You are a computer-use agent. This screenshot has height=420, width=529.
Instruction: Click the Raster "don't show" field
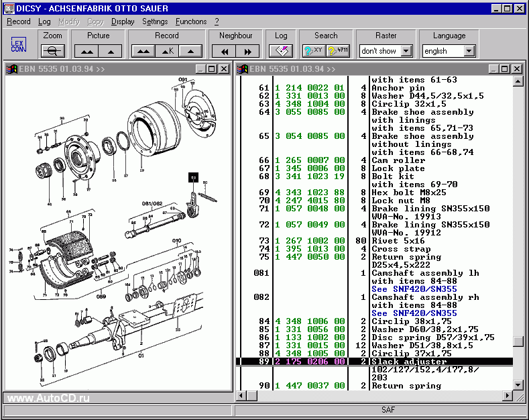pyautogui.click(x=380, y=51)
